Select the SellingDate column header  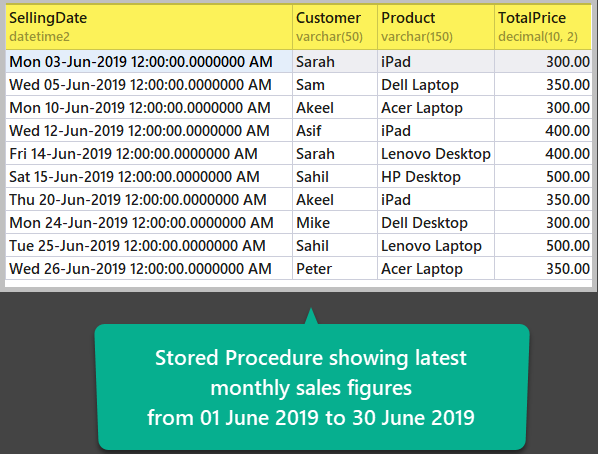(149, 27)
